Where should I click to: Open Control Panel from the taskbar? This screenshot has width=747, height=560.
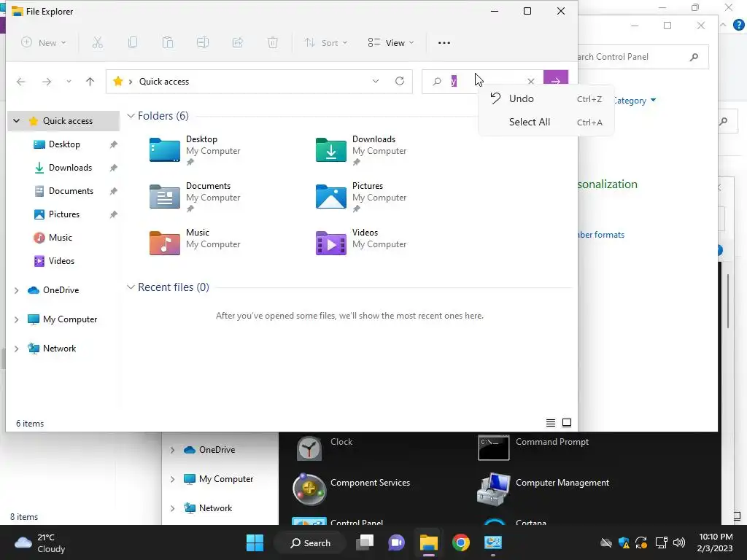492,542
